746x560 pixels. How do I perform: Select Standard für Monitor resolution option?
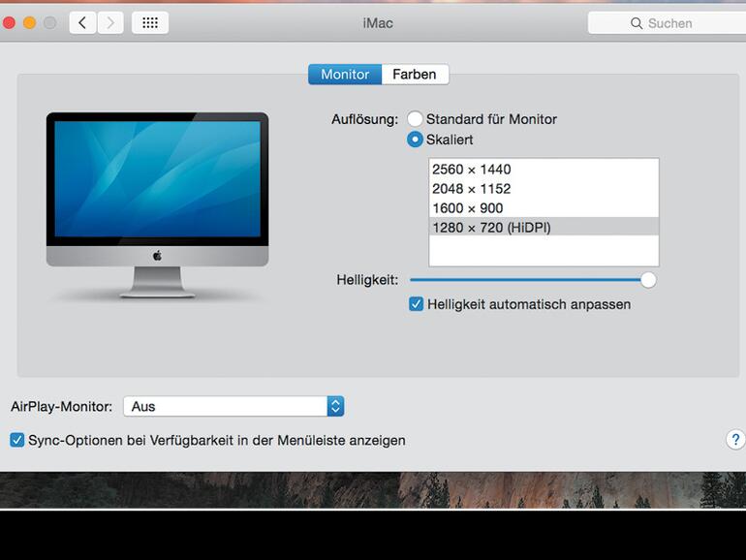[x=415, y=119]
